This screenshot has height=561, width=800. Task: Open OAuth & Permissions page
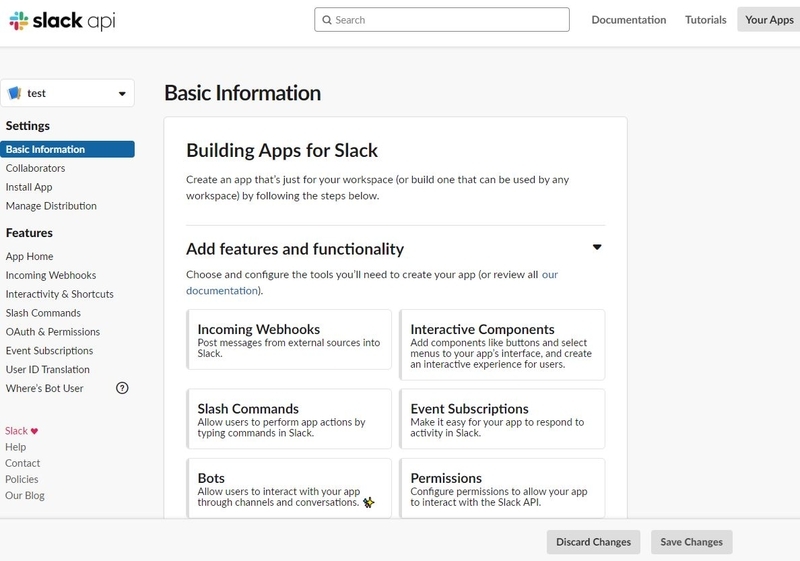53,332
